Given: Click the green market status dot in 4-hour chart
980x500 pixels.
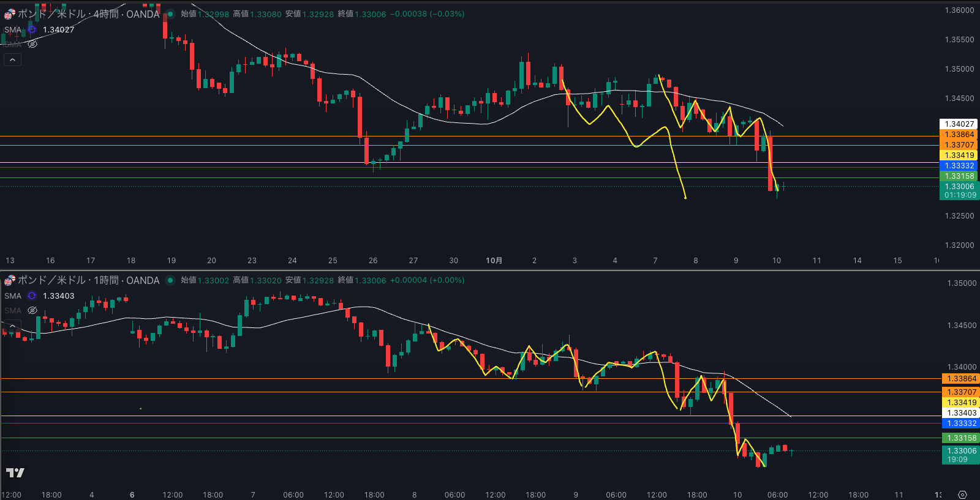Looking at the screenshot, I should (170, 14).
